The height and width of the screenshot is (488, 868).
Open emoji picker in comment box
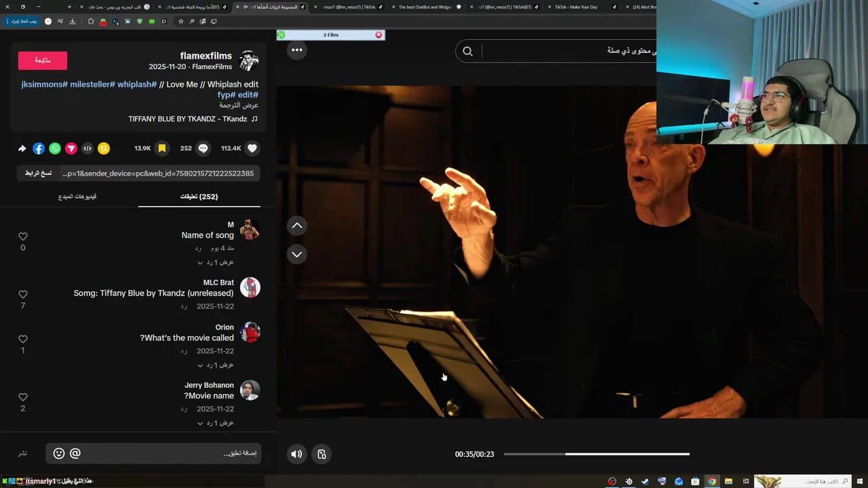[59, 453]
